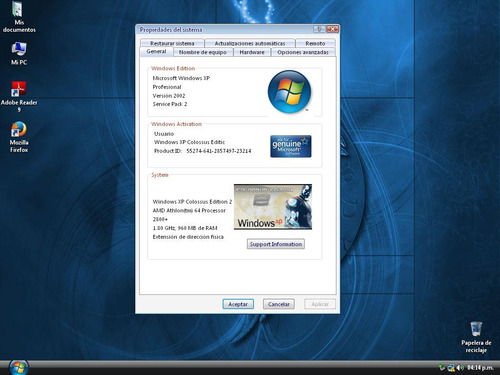Open the Start menu orb
Viewport: 500px width, 375px height.
tap(19, 367)
